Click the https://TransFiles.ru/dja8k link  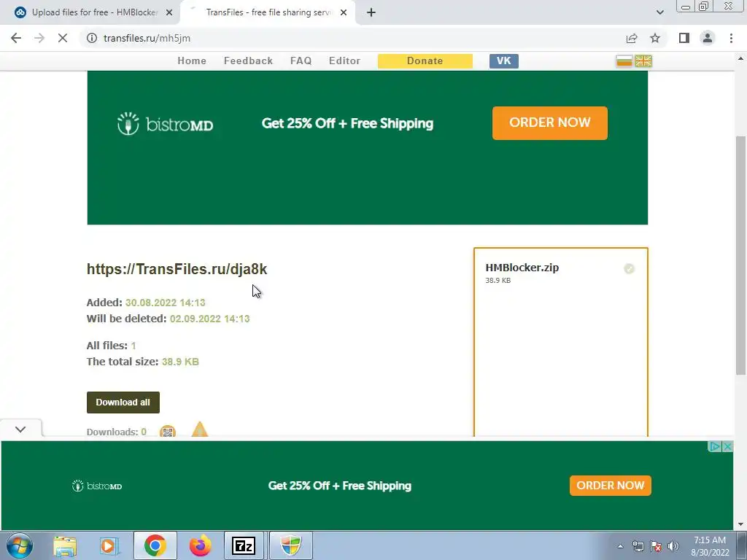tap(177, 269)
